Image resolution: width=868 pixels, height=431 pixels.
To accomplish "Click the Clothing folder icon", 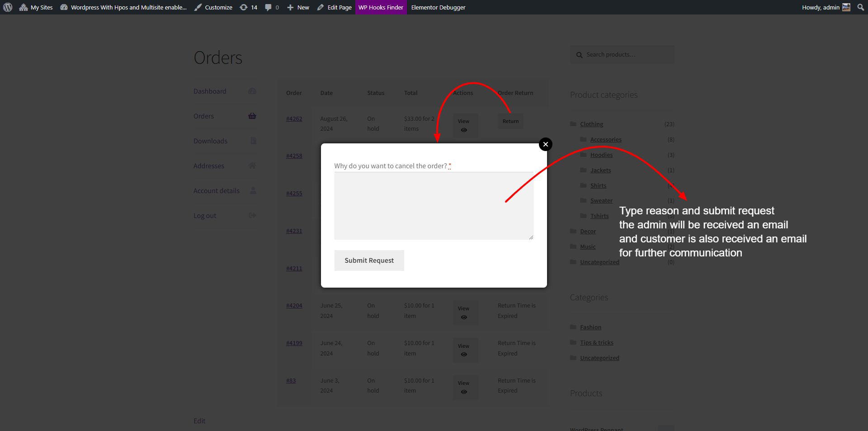I will coord(573,124).
